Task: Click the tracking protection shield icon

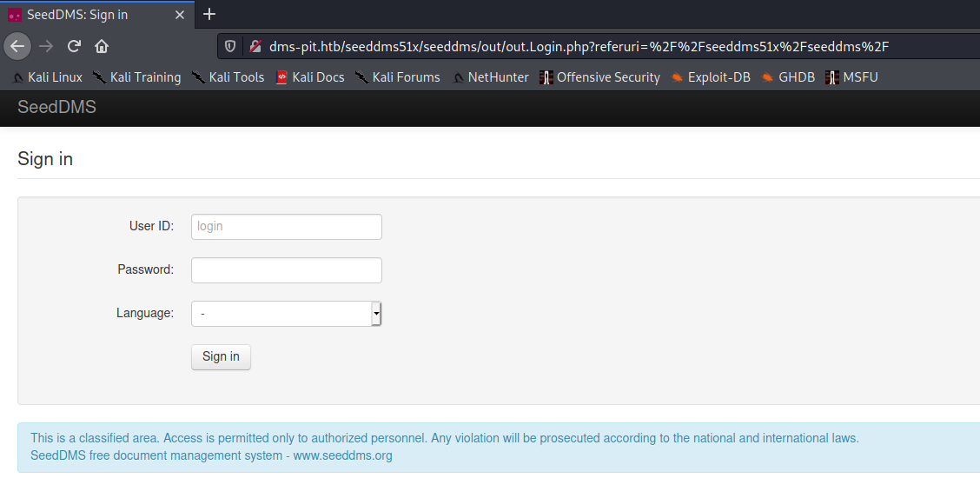Action: coord(230,46)
